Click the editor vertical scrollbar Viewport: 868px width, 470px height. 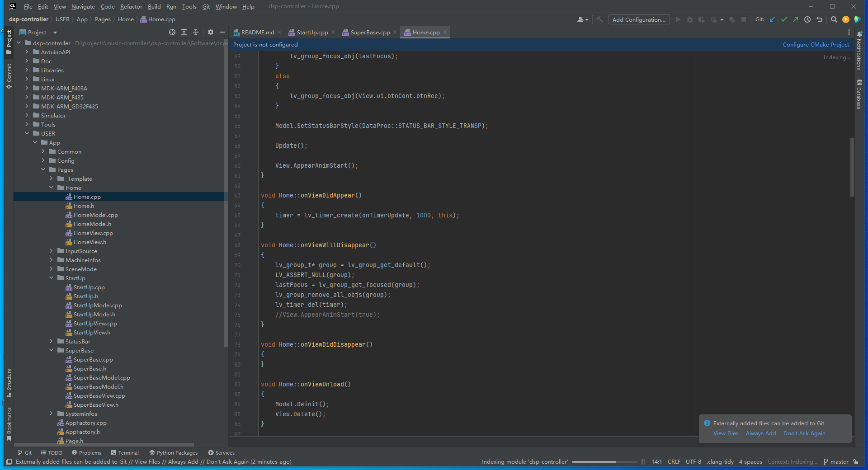tap(852, 167)
